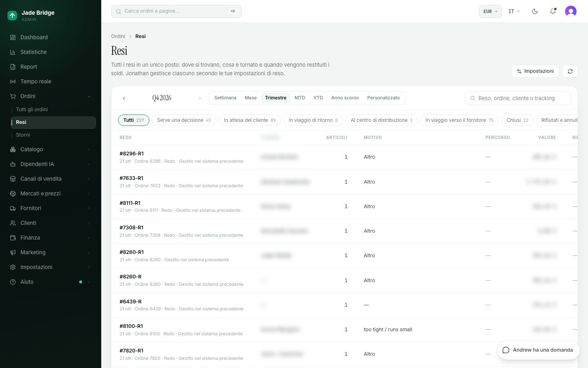Image resolution: width=588 pixels, height=368 pixels.
Task: Expand the Clienti sidebar section
Action: [x=51, y=223]
